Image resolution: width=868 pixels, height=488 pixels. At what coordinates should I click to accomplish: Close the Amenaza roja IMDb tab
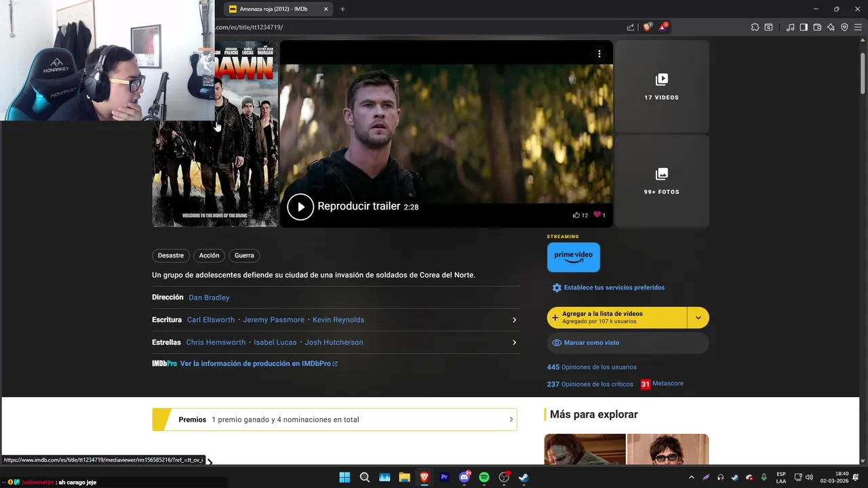pos(325,9)
